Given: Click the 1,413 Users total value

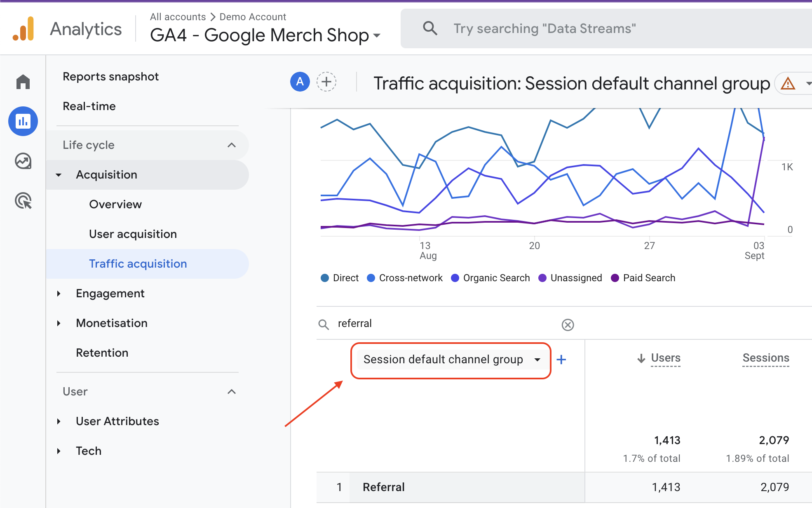Looking at the screenshot, I should [x=667, y=440].
